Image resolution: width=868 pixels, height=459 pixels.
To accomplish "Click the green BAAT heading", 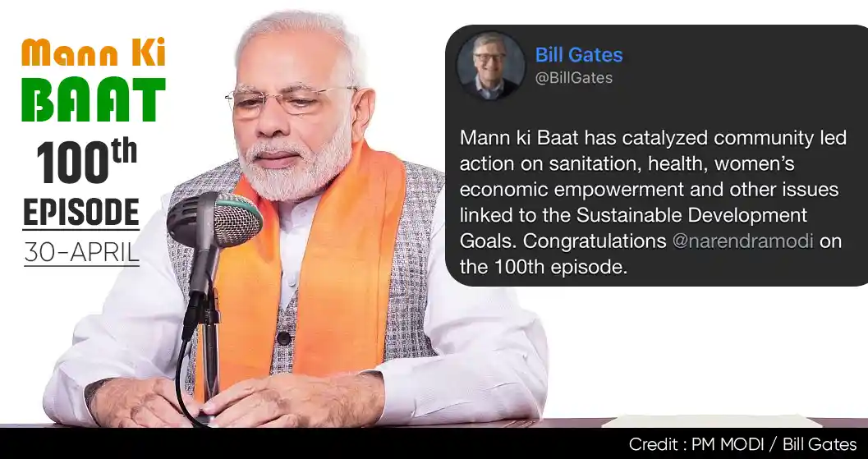I will (93, 99).
